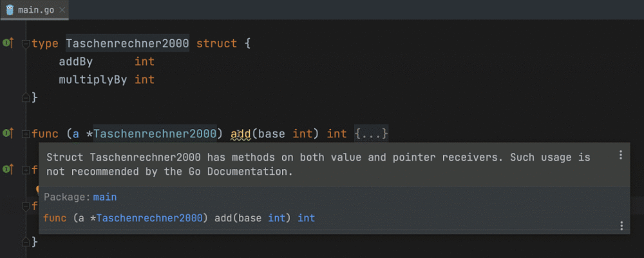Click the gutter icon next to the add method
Screen dimensions: 644x258
pyautogui.click(x=8, y=133)
